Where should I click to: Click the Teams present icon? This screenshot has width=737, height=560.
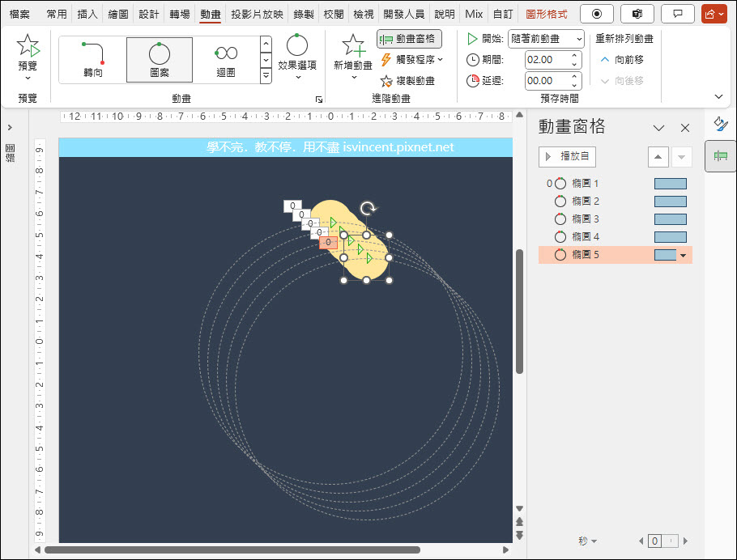click(x=637, y=14)
